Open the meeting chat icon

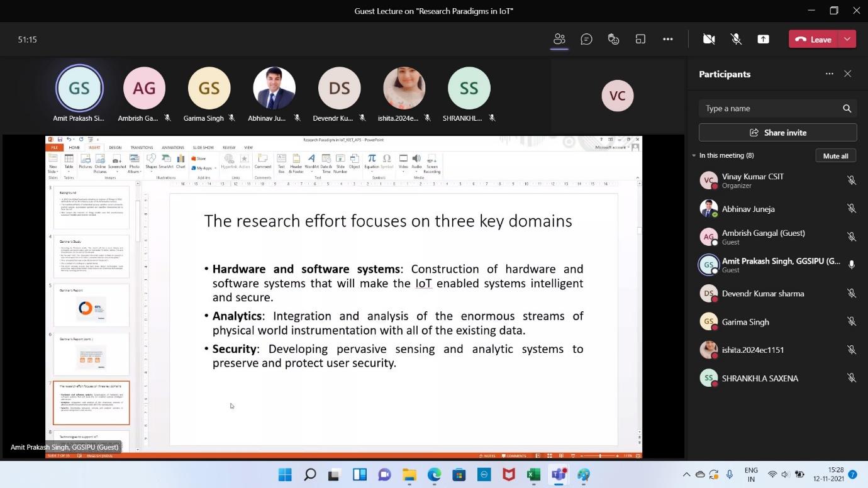tap(586, 39)
